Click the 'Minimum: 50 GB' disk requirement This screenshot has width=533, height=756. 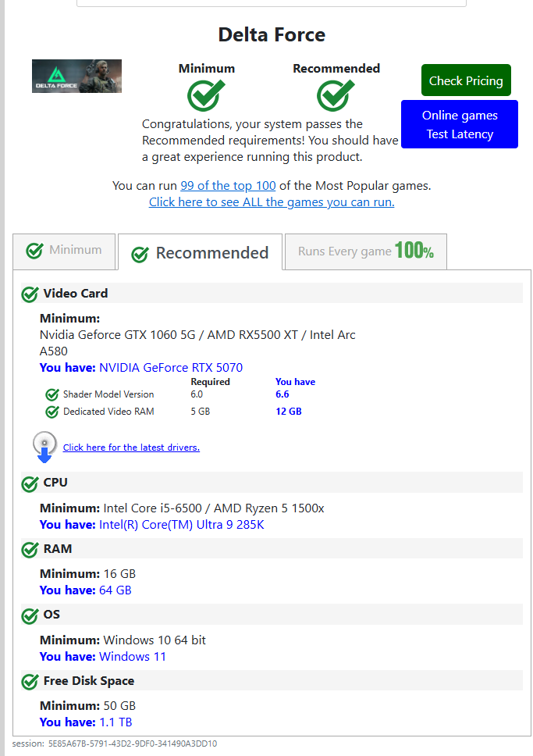coord(87,706)
